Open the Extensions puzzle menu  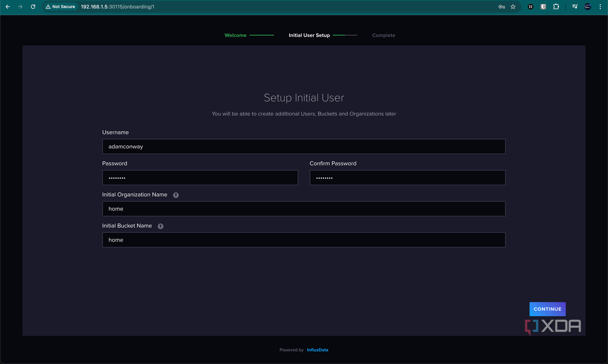(x=556, y=6)
